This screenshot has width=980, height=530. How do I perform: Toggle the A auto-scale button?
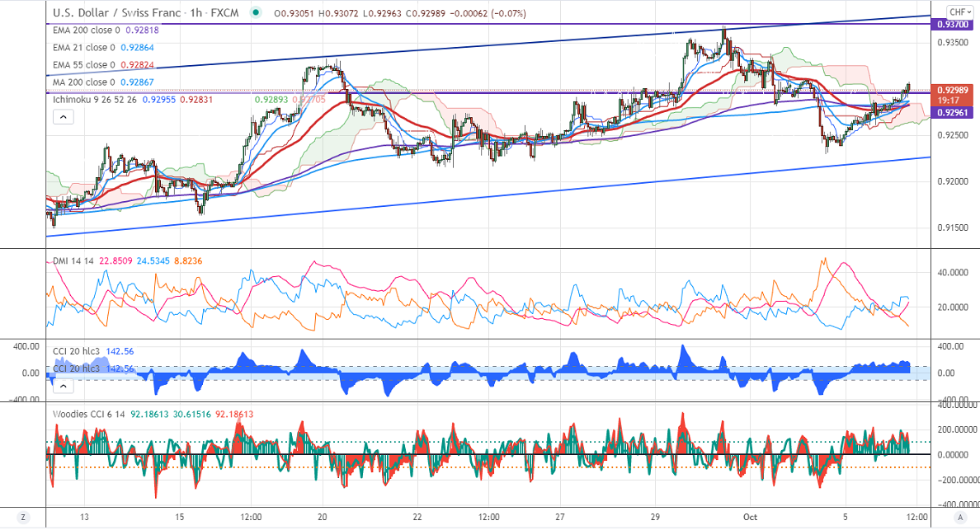[959, 517]
